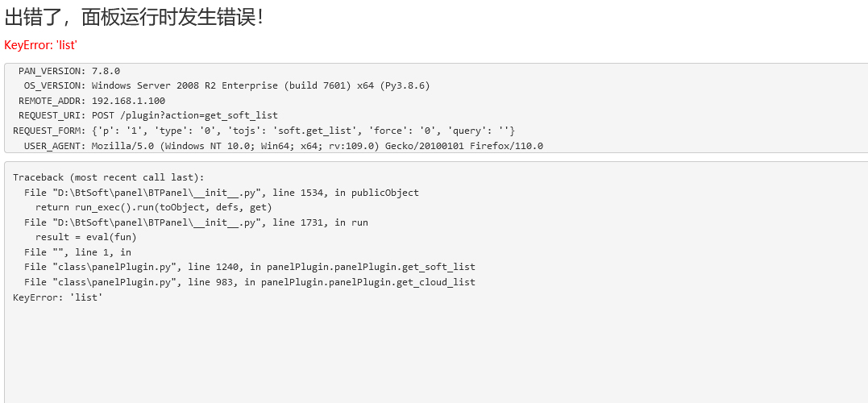Click the line 983 get_cloud_list entry
868x403 pixels.
[x=250, y=282]
